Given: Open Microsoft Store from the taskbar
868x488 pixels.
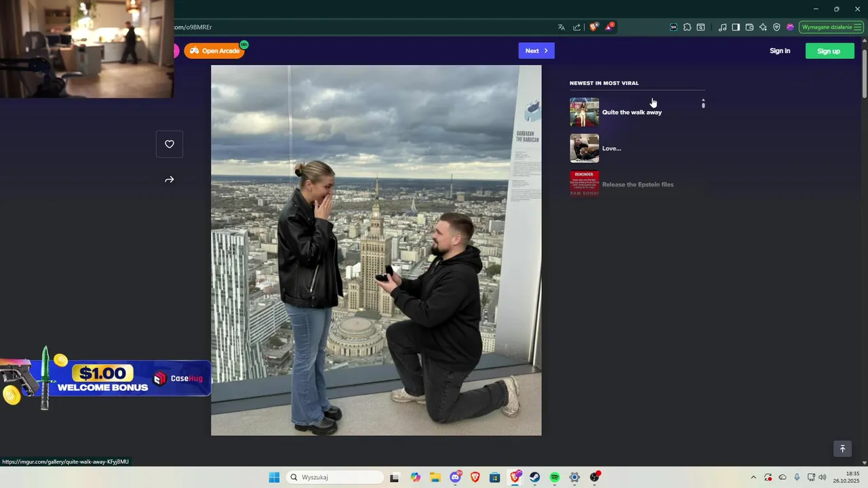Looking at the screenshot, I should point(495,477).
